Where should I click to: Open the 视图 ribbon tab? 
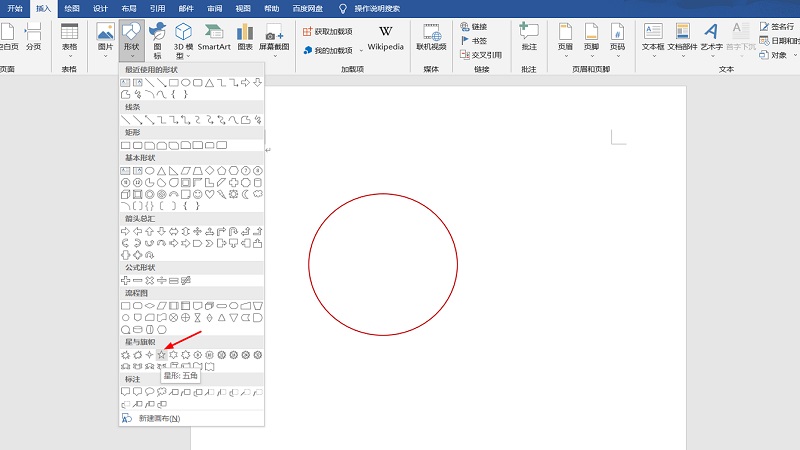(243, 8)
